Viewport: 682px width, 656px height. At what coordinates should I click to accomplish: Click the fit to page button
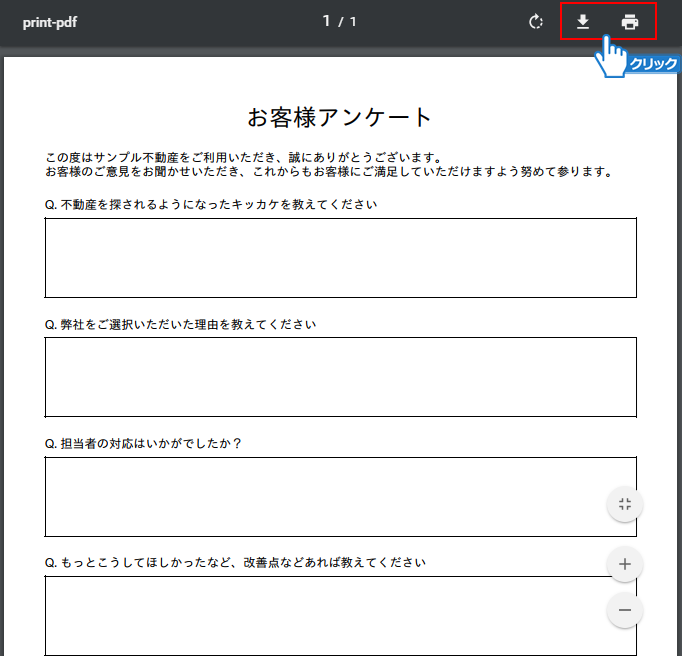(x=625, y=504)
